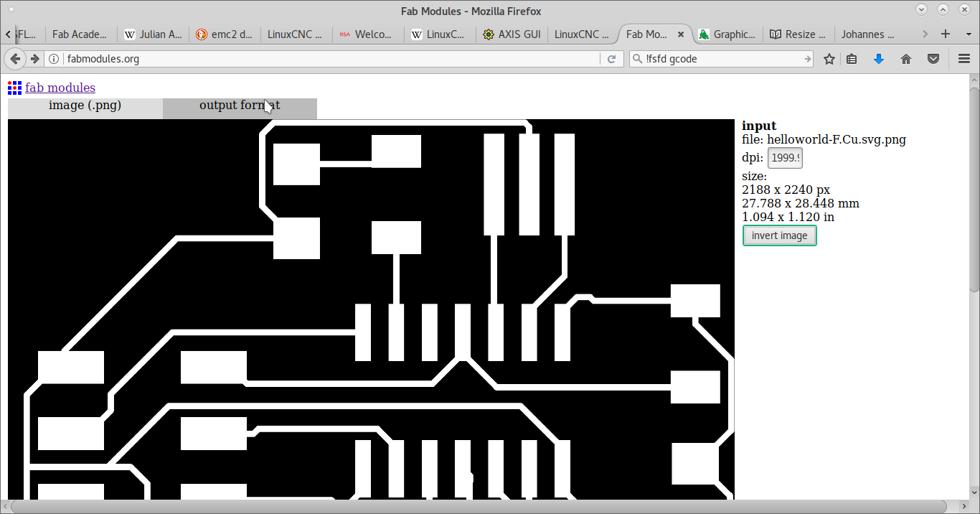980x514 pixels.
Task: Click the 27.788 x 28.448 mm text
Action: [801, 203]
